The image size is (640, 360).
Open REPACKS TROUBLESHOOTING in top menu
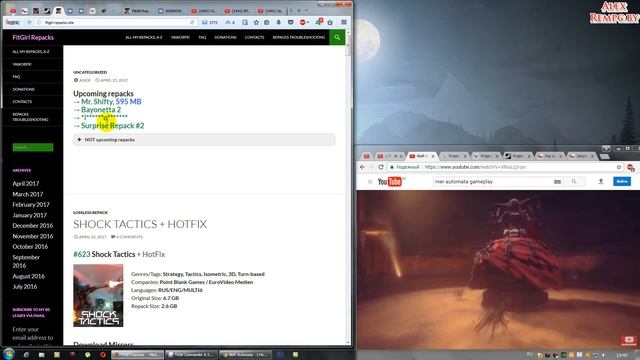299,37
